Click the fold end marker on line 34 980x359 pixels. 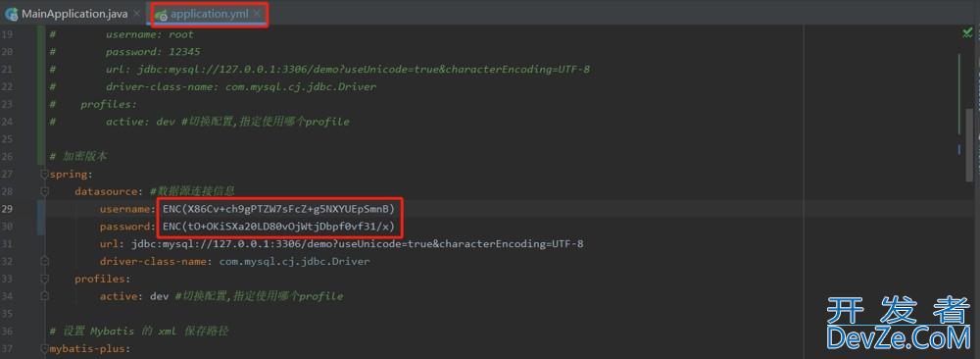pos(44,296)
